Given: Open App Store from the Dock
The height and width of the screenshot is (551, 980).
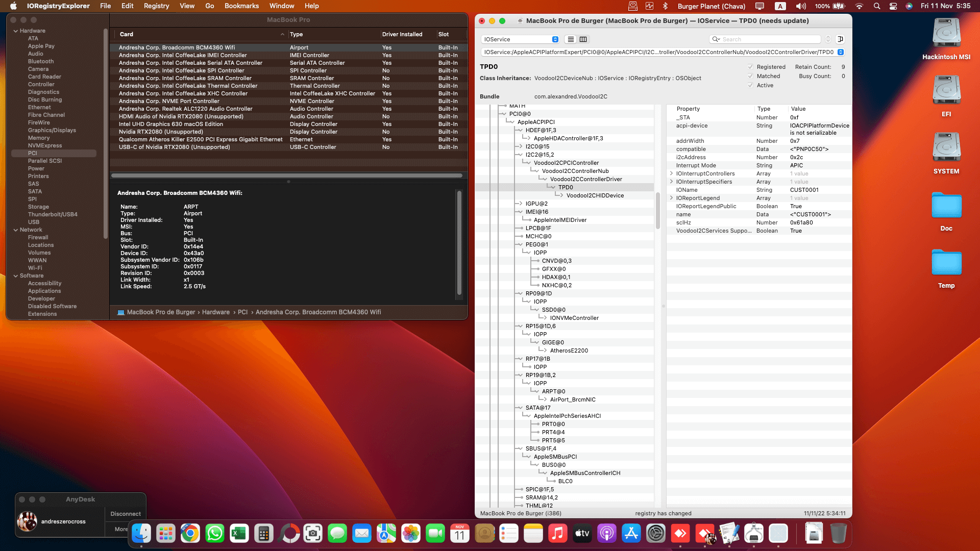Looking at the screenshot, I should pos(631,534).
